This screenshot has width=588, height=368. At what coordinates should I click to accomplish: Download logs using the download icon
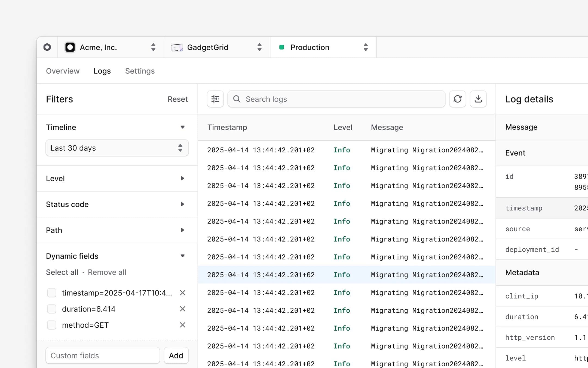478,99
